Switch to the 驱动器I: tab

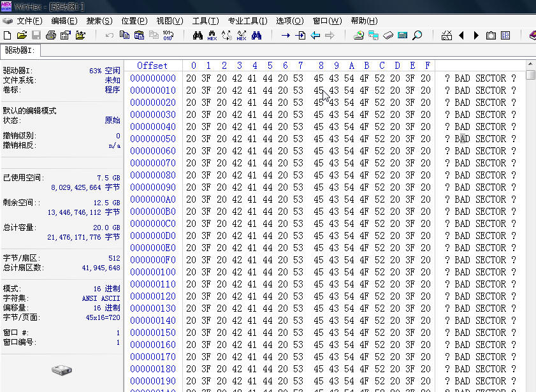click(x=19, y=50)
